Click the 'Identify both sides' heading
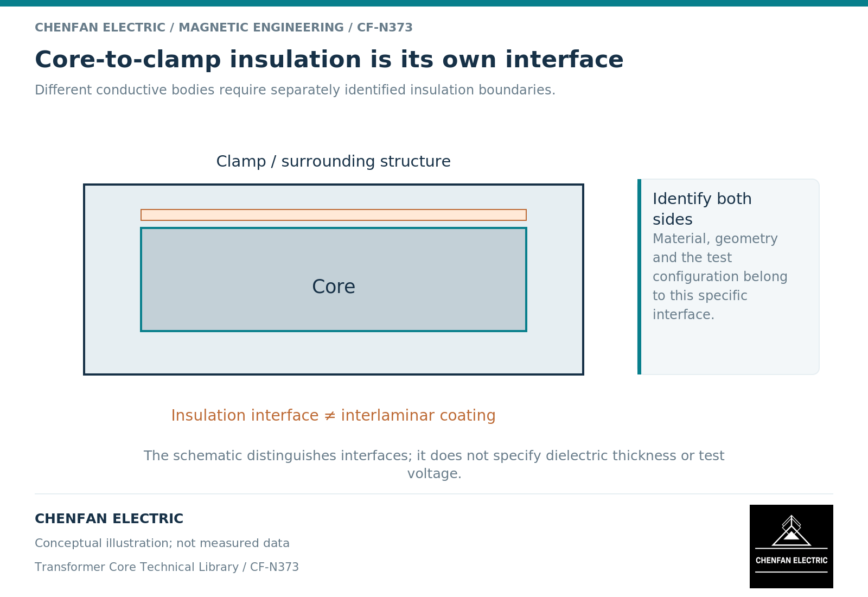The height and width of the screenshot is (597, 868). click(702, 209)
